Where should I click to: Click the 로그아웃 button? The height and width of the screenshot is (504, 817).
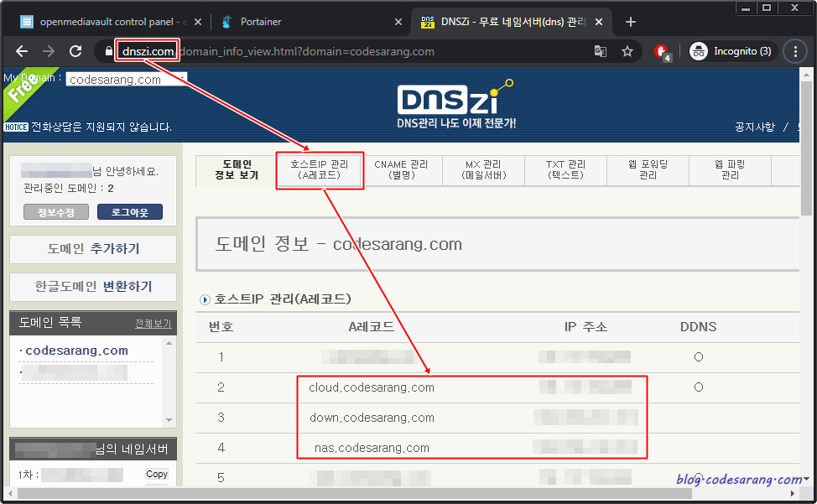point(130,212)
